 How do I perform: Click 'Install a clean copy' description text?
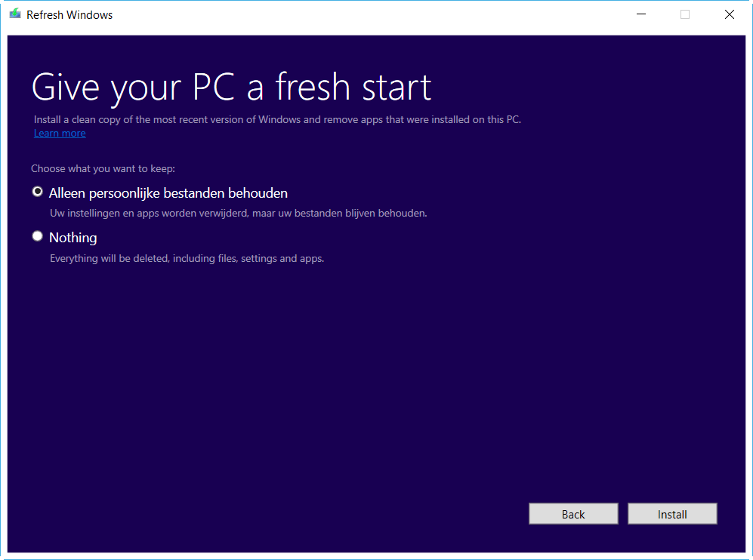277,119
